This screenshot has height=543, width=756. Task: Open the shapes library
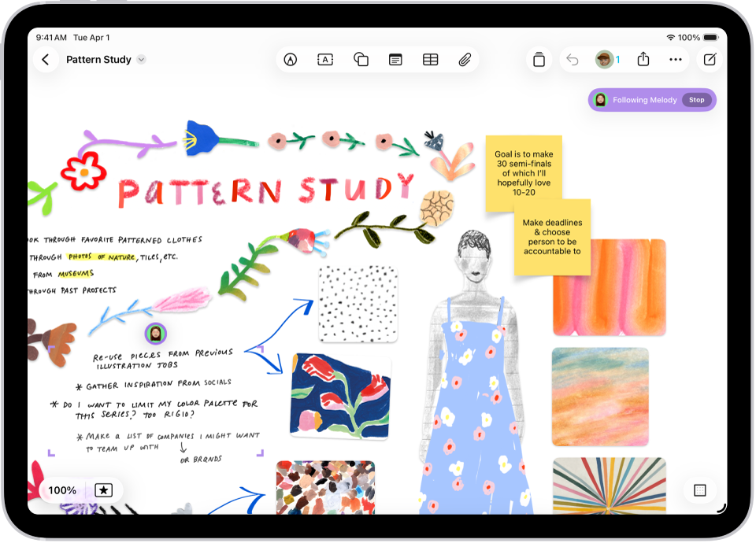coord(361,60)
